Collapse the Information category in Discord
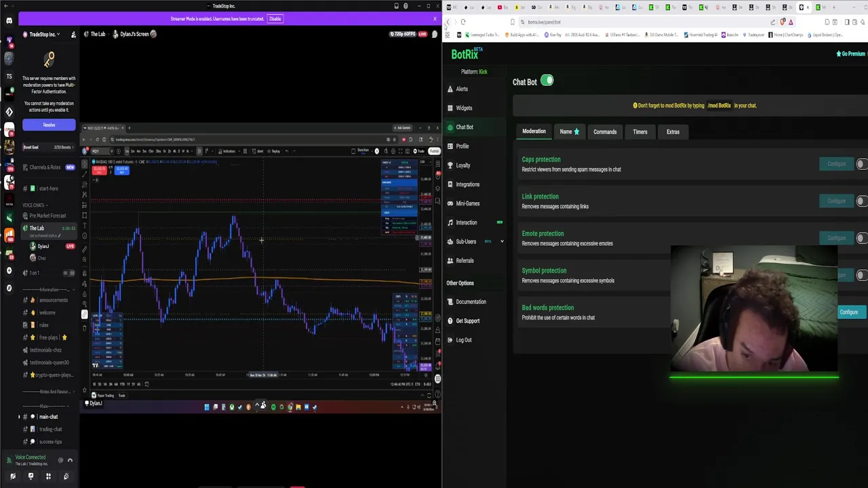This screenshot has width=868, height=488. (48, 289)
